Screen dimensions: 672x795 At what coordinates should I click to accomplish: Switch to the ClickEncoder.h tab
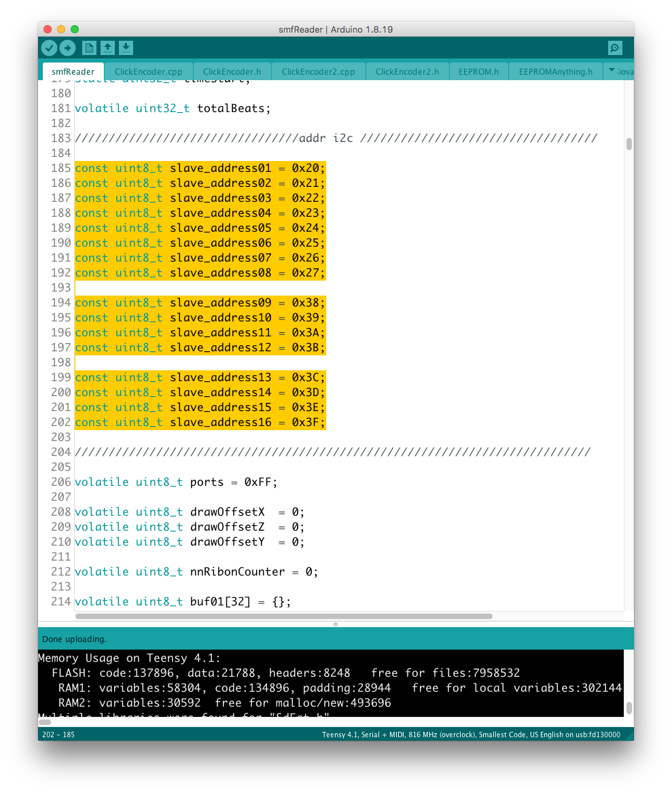pyautogui.click(x=232, y=71)
